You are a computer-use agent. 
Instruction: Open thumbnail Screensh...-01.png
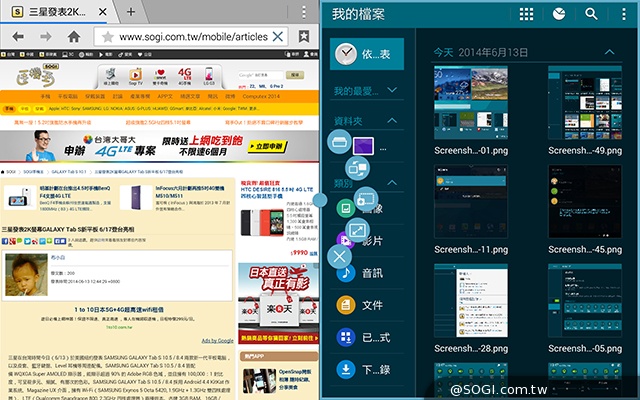(x=471, y=102)
